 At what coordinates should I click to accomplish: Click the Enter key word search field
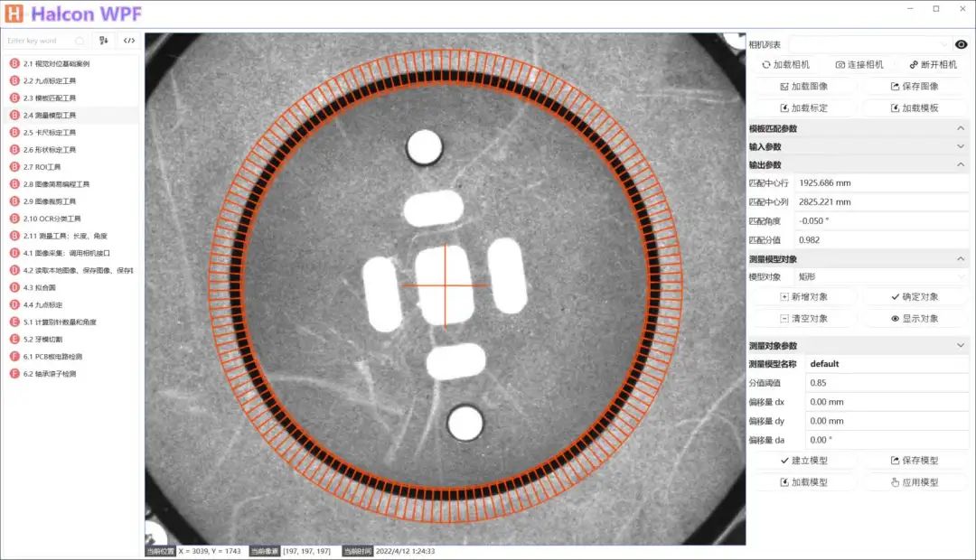tap(41, 41)
